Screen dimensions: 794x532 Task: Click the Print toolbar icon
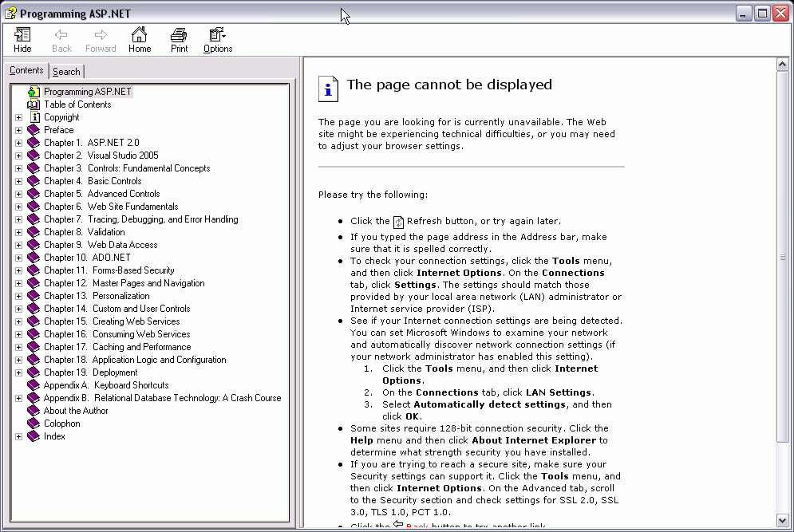point(179,35)
